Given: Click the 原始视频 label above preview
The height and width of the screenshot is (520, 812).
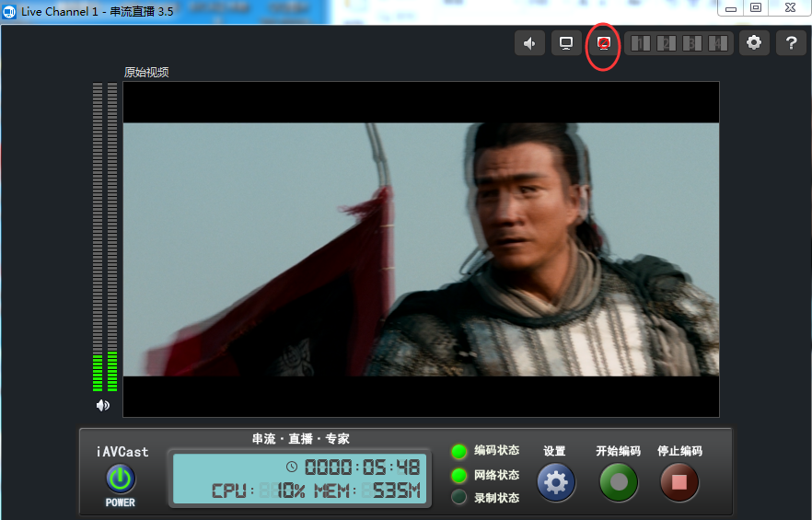Looking at the screenshot, I should click(146, 73).
